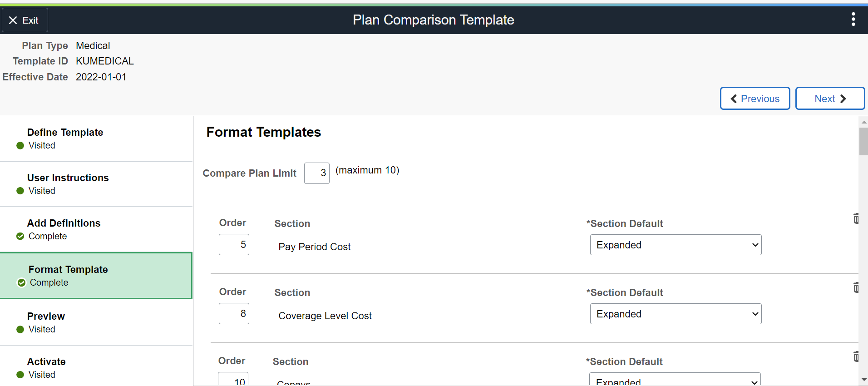Open Pay Period Cost Section Default dropdown
The width and height of the screenshot is (868, 386).
[675, 245]
